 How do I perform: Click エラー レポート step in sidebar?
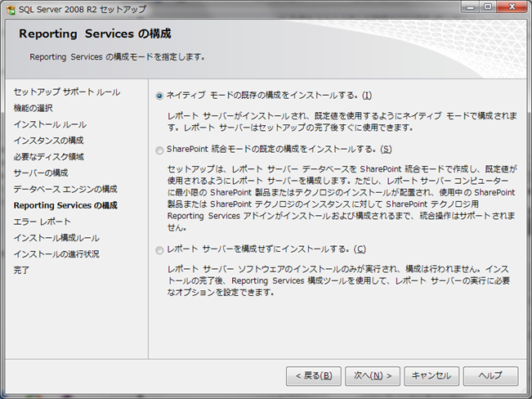(x=42, y=222)
